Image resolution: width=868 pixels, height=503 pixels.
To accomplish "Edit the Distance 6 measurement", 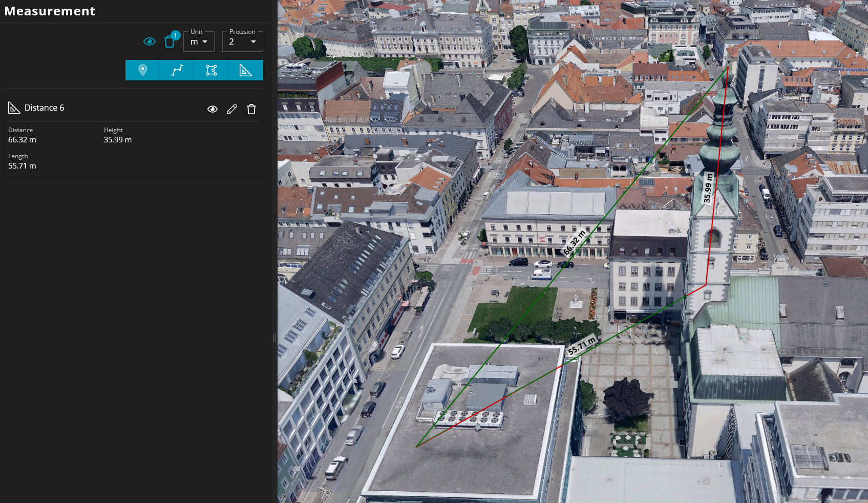I will (232, 109).
